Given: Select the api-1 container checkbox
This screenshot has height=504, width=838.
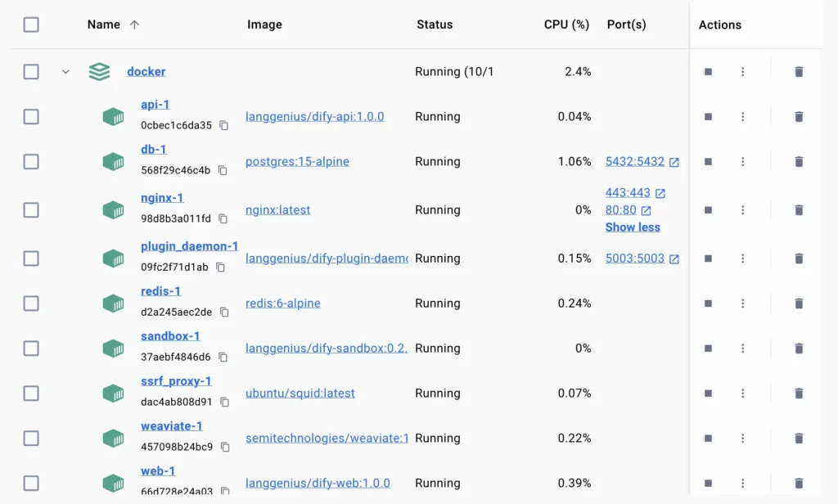Looking at the screenshot, I should tap(31, 117).
